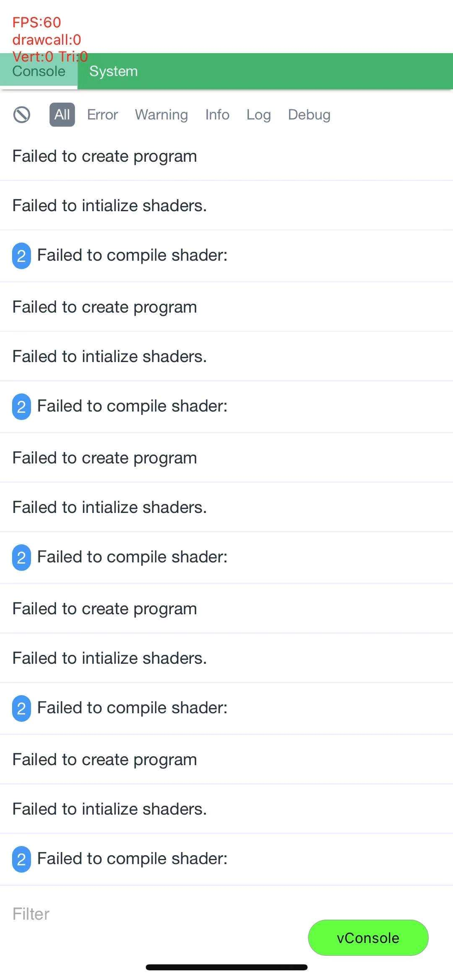
Task: Show all log levels with All filter
Action: tap(62, 114)
